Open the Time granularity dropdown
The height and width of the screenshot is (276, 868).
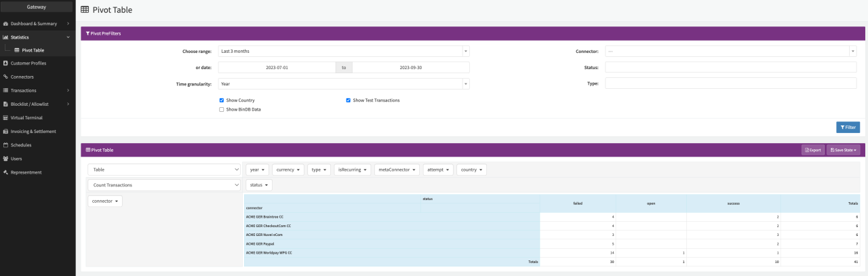point(343,84)
